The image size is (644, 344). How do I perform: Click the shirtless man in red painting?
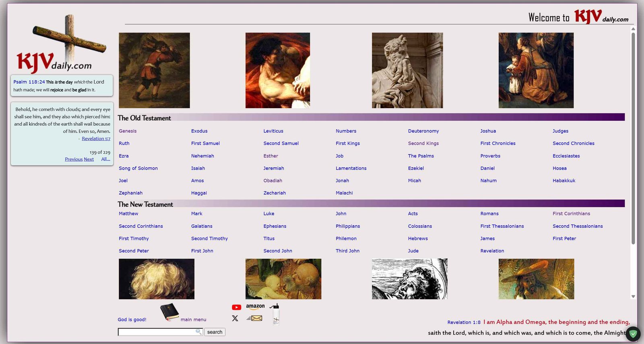[x=278, y=70]
